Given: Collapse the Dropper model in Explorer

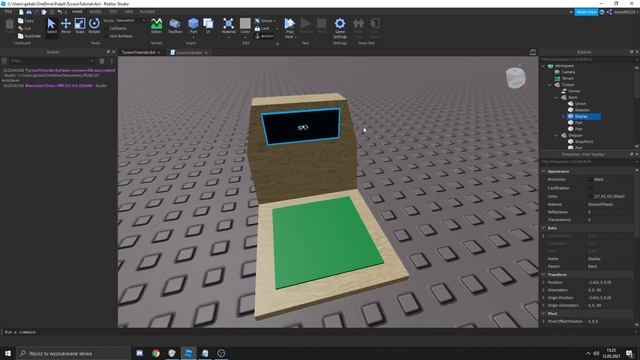Looking at the screenshot, I should click(x=557, y=135).
